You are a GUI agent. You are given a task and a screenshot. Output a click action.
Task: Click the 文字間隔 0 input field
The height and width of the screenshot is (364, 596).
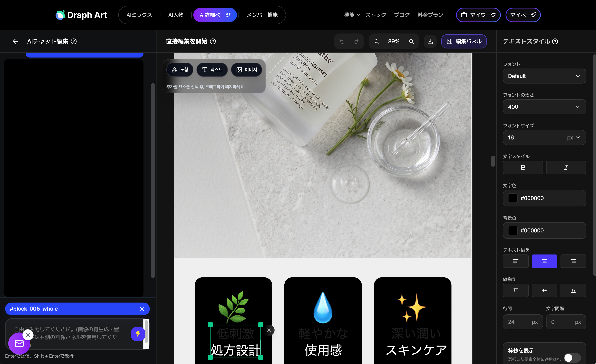[x=566, y=322]
